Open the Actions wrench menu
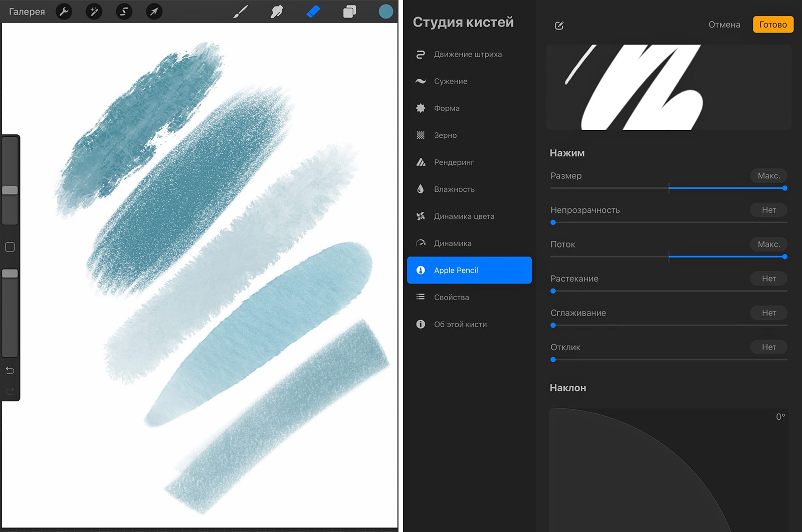802x532 pixels. (x=64, y=12)
